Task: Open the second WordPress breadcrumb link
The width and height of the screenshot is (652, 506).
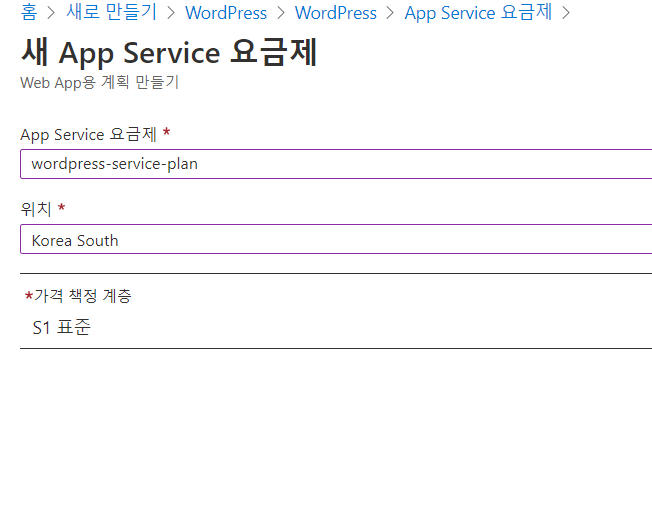Action: click(336, 13)
